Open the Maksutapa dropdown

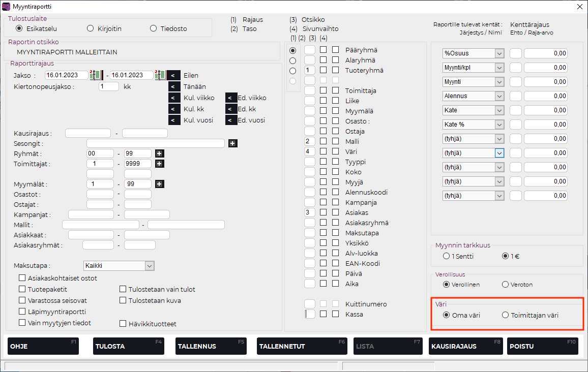149,266
